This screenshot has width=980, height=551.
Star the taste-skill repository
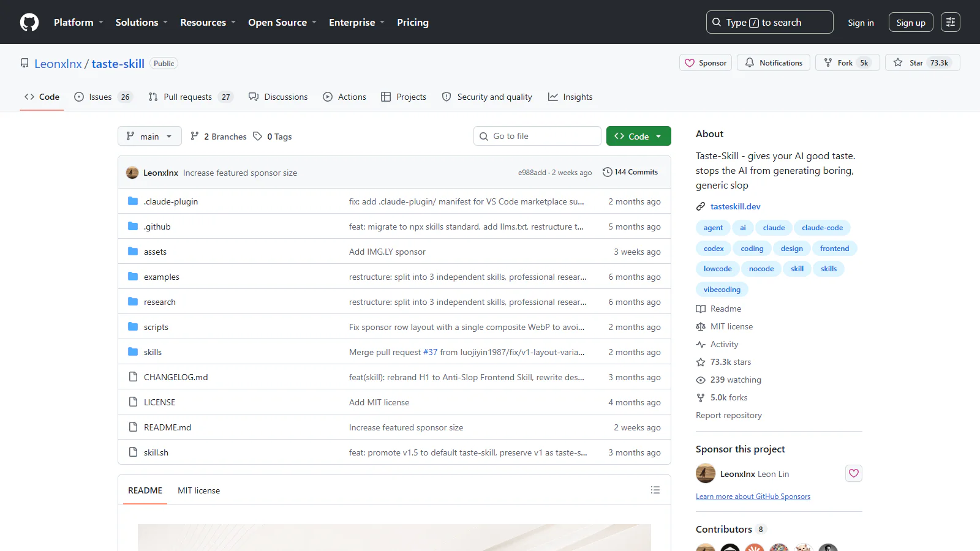(922, 62)
